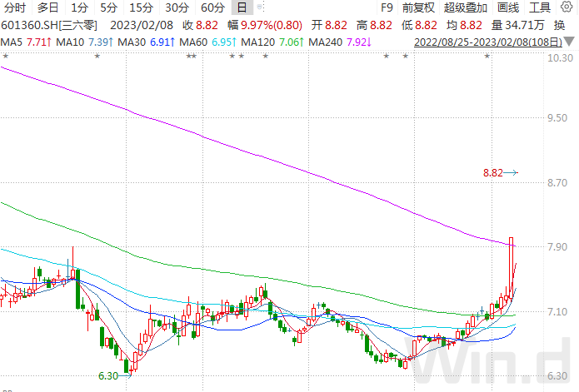This screenshot has width=579, height=392.
Task: Click the double star event marker
Action: coord(192,57)
